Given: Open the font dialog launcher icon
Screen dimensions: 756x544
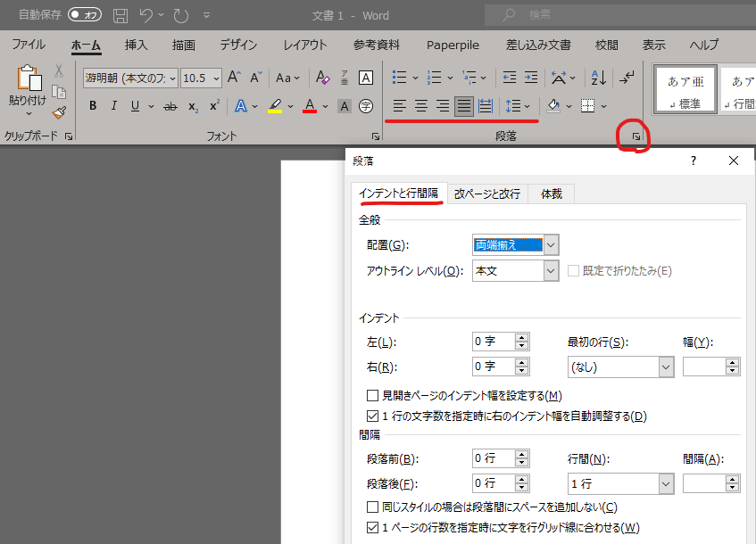Looking at the screenshot, I should point(375,136).
